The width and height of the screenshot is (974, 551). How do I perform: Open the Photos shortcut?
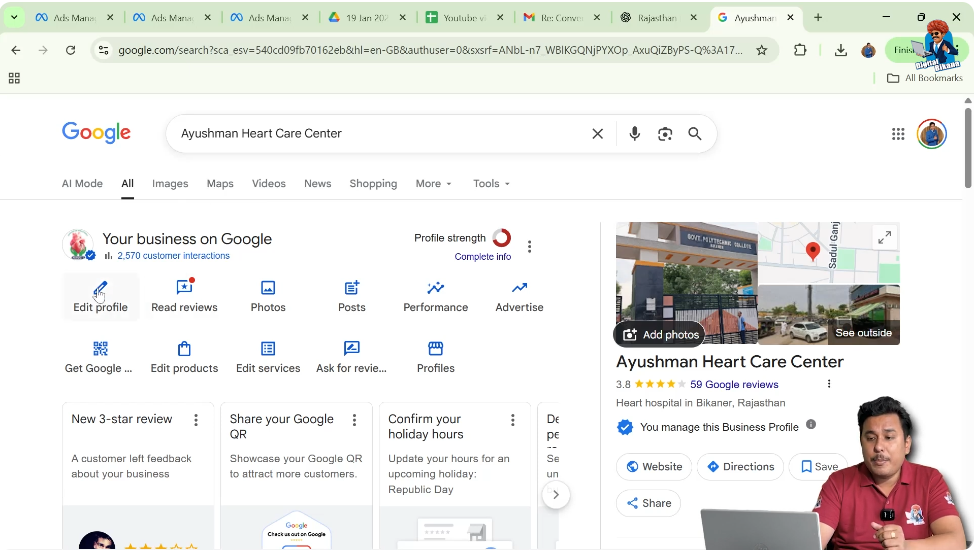268,296
